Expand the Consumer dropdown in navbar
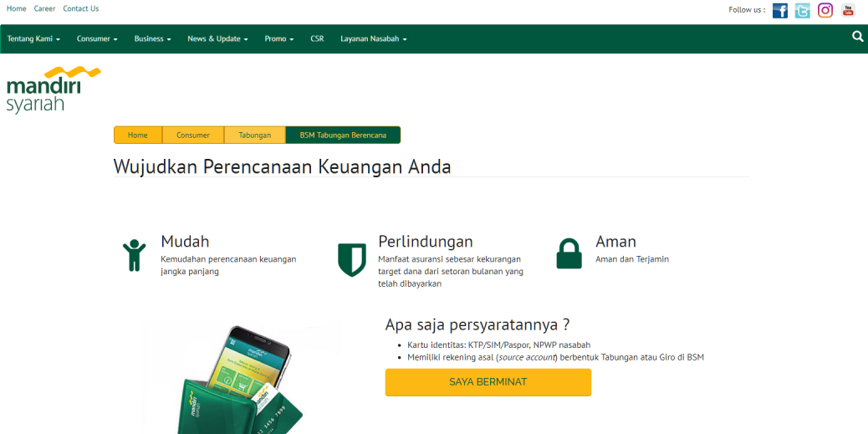The image size is (868, 434). coord(98,38)
